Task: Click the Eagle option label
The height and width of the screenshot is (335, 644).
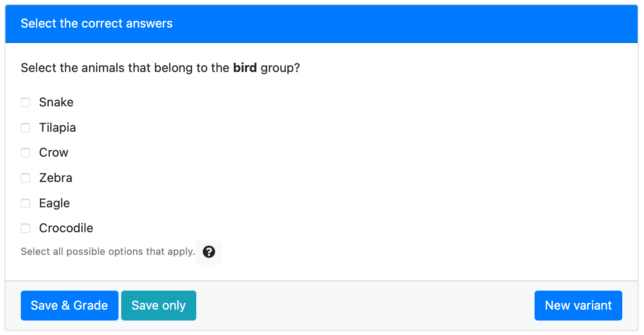Action: (54, 203)
